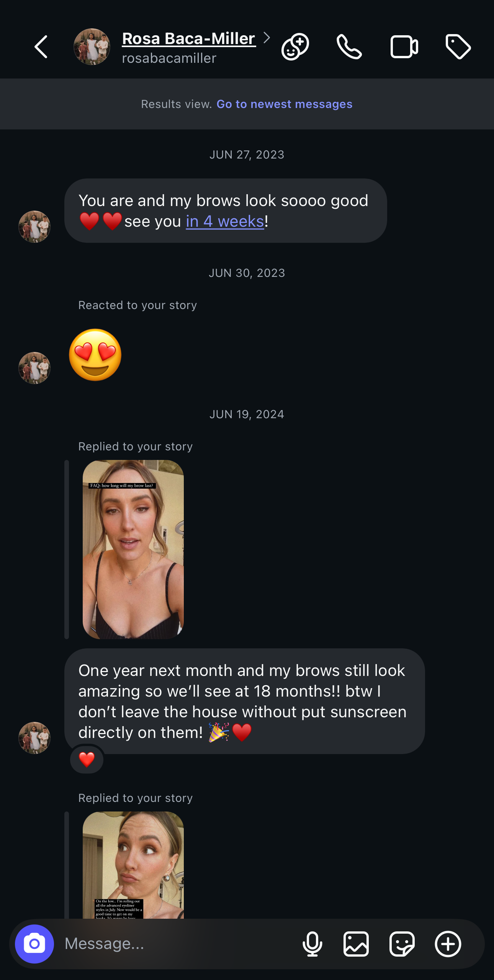494x980 pixels.
Task: Start an audio call with phone icon
Action: (349, 47)
